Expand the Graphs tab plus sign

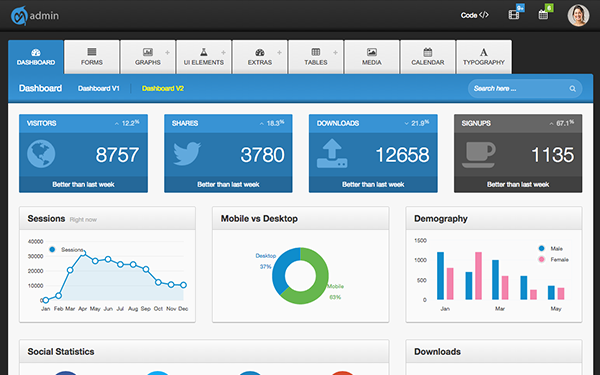[167, 52]
